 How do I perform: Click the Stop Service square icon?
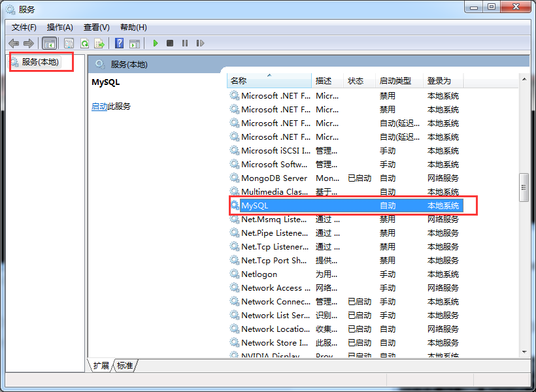(x=170, y=43)
